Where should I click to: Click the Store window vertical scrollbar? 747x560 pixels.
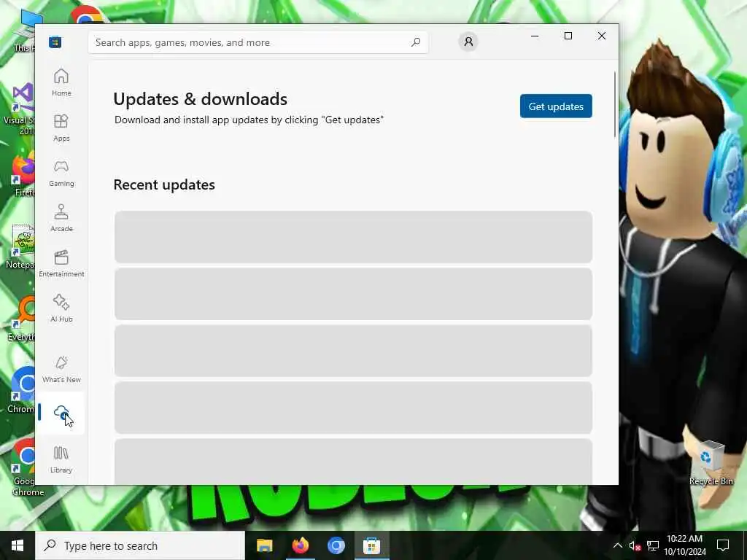(615, 105)
